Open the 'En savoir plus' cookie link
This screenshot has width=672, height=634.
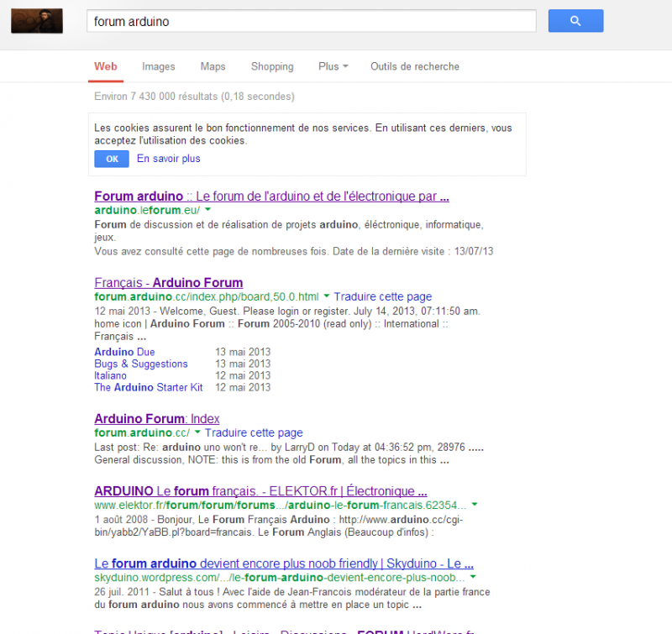point(169,159)
